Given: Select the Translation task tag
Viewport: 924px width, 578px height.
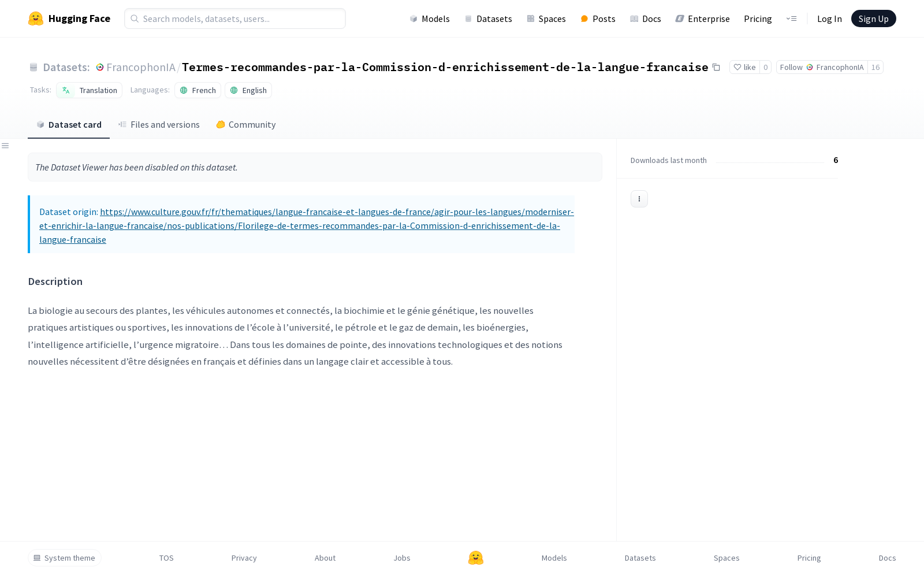Looking at the screenshot, I should [x=90, y=90].
